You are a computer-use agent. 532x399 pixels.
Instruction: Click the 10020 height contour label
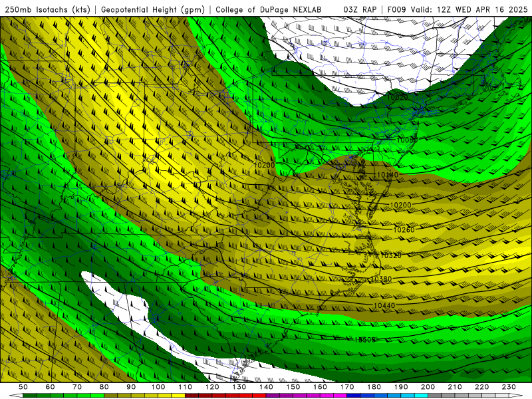point(397,97)
